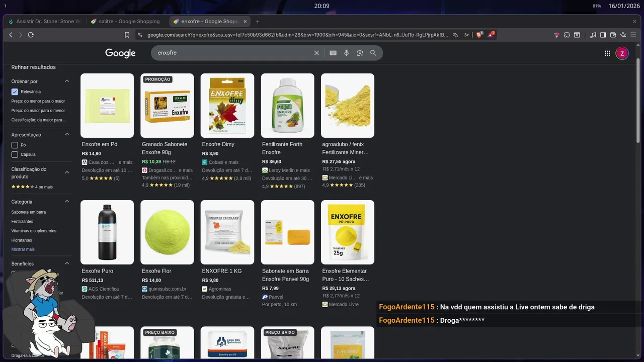
Task: Open the Enxofre Dimy product image
Action: (227, 106)
